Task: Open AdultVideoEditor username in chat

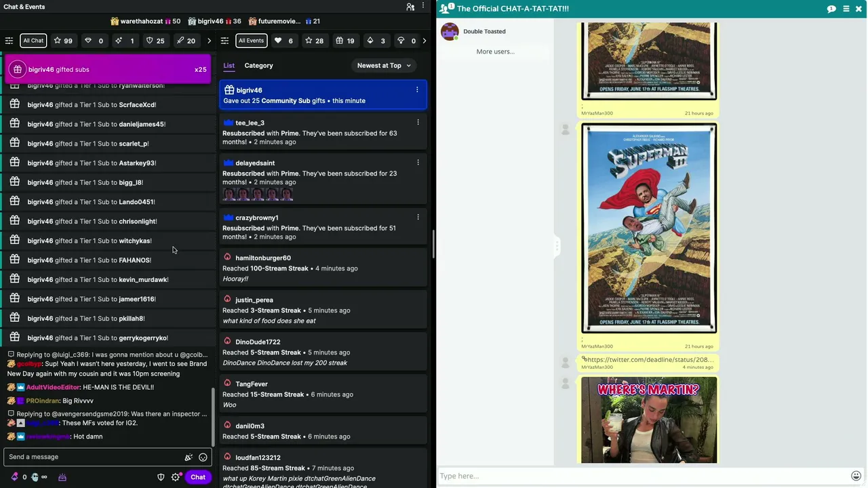Action: tap(53, 388)
